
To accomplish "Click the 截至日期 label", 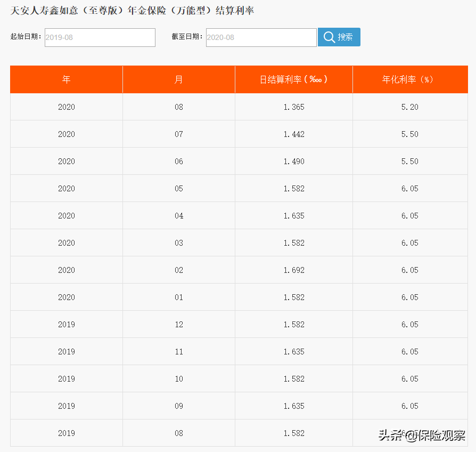I will (187, 37).
